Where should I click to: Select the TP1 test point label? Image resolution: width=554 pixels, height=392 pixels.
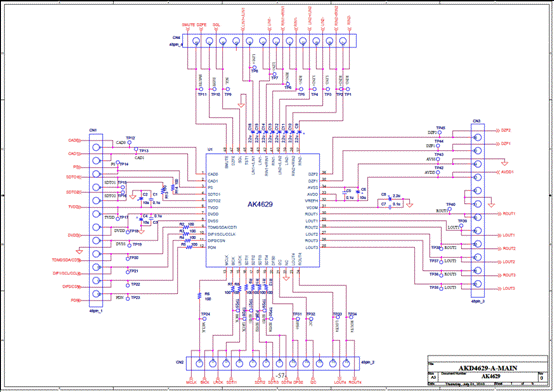[x=348, y=95]
